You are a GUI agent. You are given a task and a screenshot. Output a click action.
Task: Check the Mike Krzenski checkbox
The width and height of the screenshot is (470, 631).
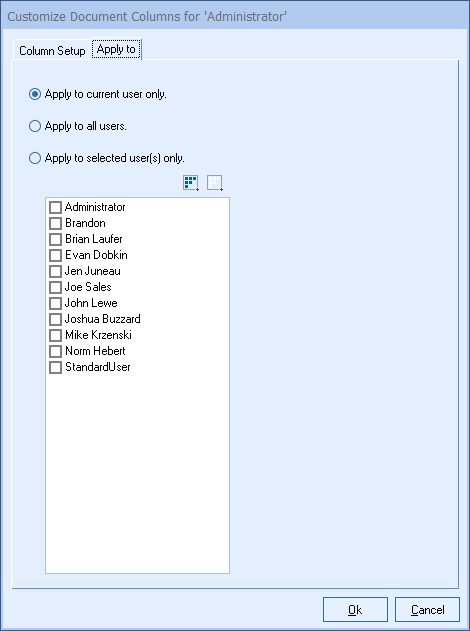tap(55, 336)
